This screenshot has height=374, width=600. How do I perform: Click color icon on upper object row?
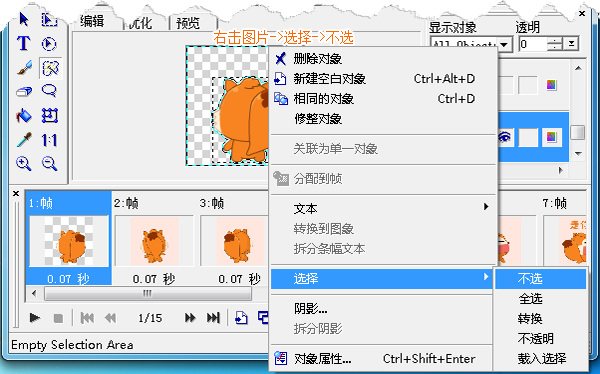pos(551,84)
